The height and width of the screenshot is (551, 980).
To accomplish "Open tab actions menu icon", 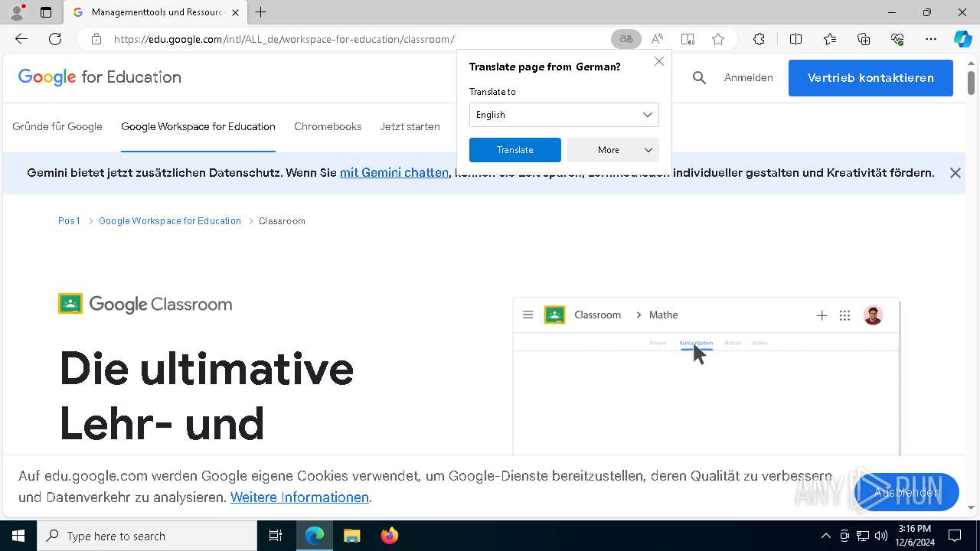I will [46, 12].
